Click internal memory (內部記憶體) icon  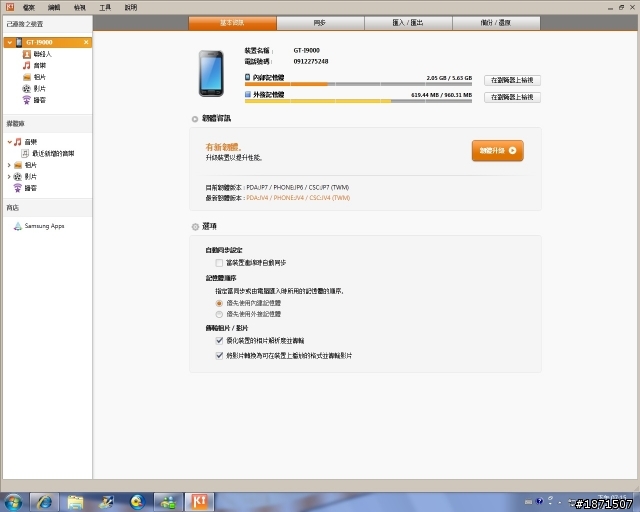coord(247,77)
